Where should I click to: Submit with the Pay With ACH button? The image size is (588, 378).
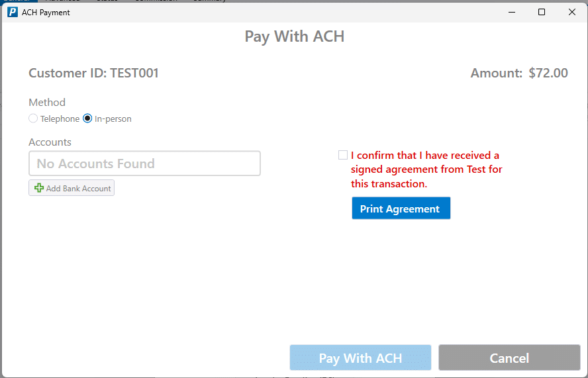click(360, 357)
